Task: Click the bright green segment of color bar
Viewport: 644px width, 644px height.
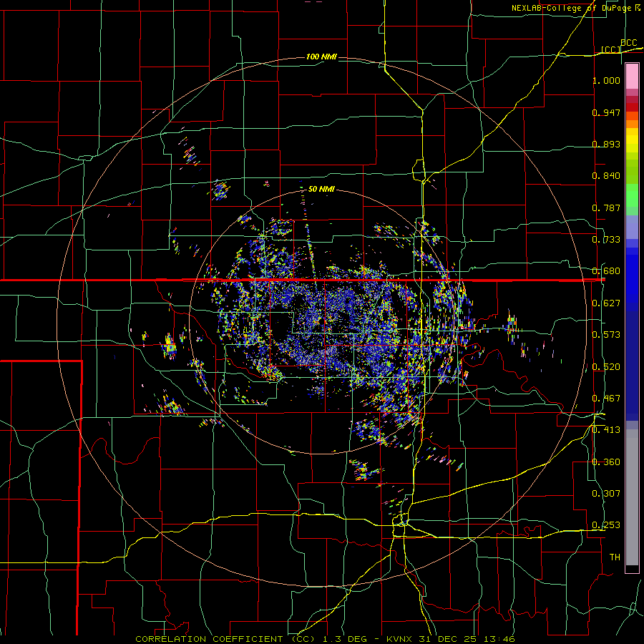Action: click(632, 195)
